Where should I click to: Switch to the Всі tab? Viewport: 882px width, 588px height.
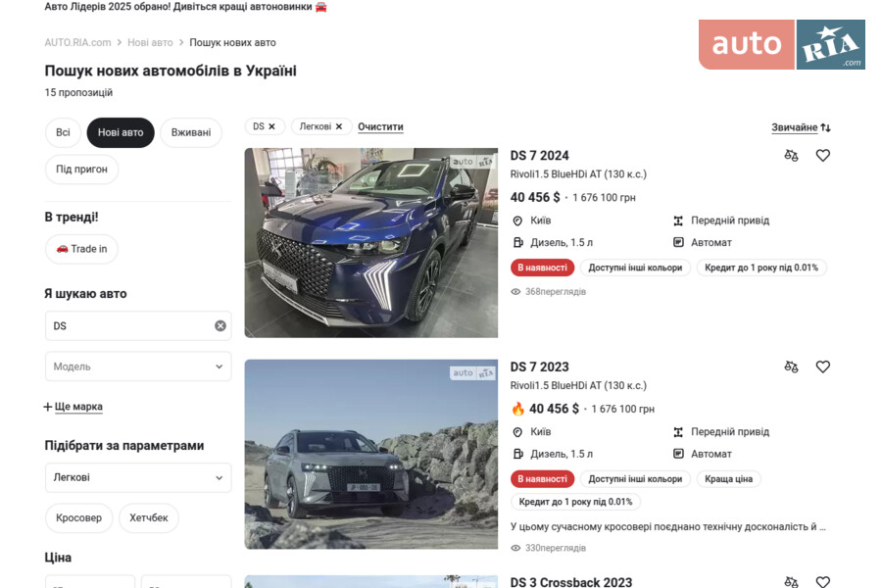63,133
